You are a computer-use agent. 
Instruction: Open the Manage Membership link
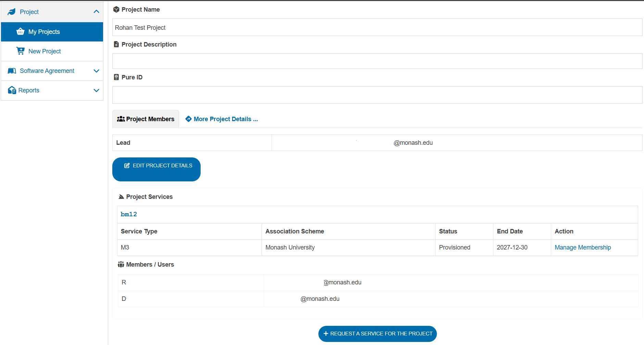pyautogui.click(x=582, y=247)
